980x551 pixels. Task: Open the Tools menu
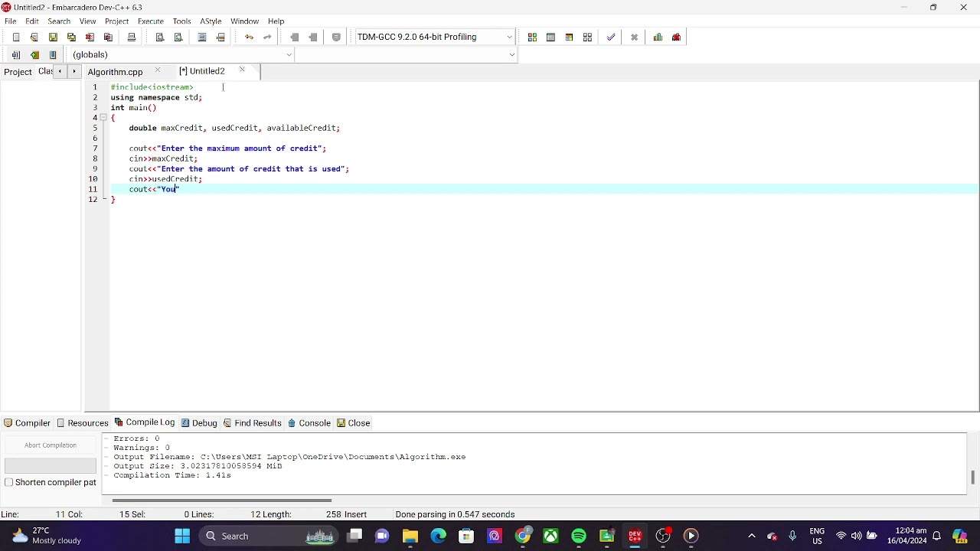click(181, 21)
